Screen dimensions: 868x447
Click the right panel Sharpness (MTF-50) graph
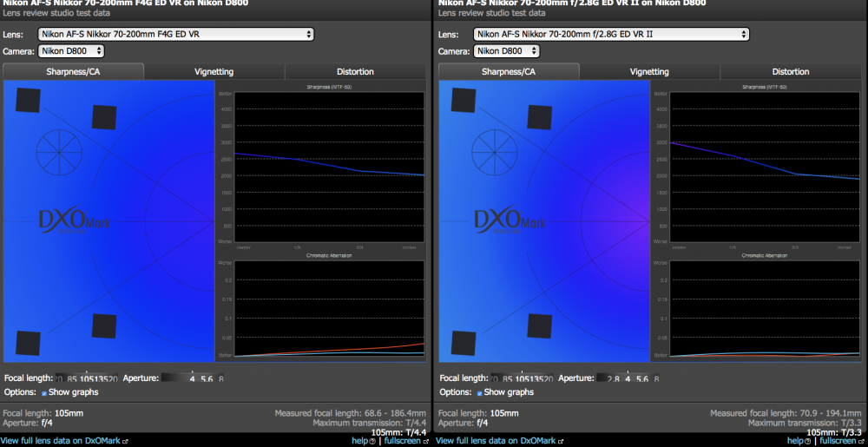click(765, 167)
